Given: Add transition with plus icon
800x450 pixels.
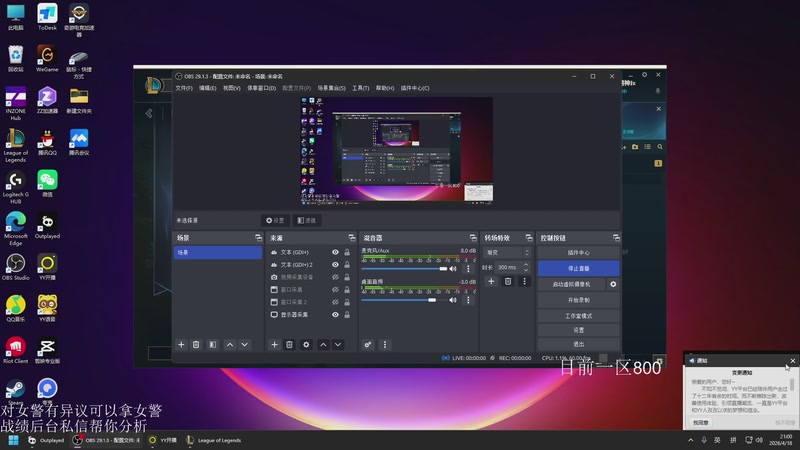Looking at the screenshot, I should pyautogui.click(x=491, y=281).
